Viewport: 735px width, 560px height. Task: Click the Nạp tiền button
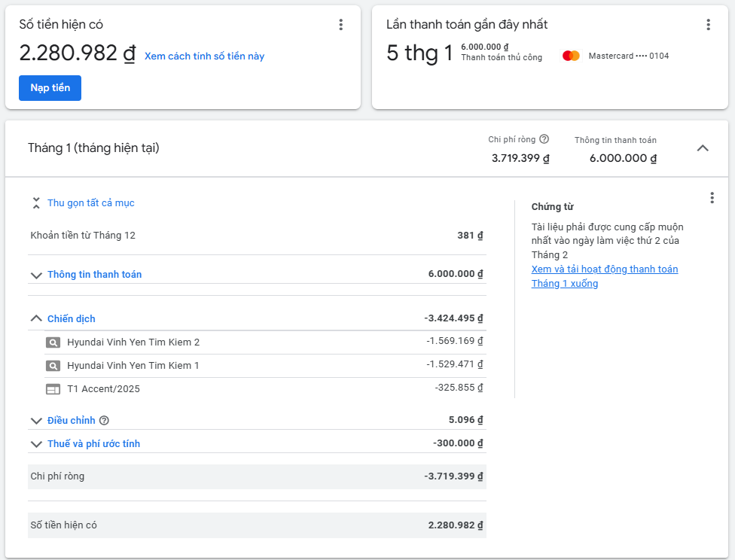point(50,88)
